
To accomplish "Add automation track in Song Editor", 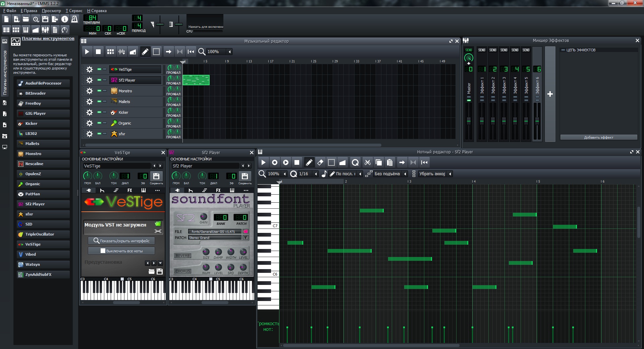I will [x=133, y=52].
